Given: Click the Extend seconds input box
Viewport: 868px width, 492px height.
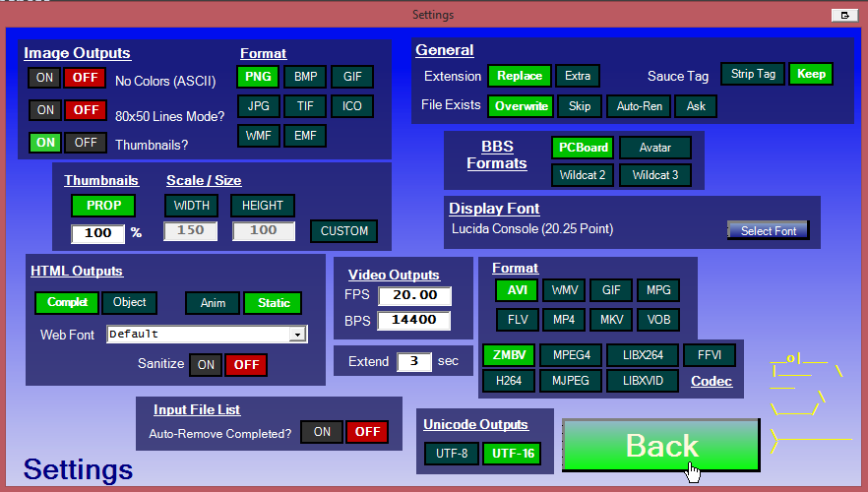Looking at the screenshot, I should tap(414, 361).
